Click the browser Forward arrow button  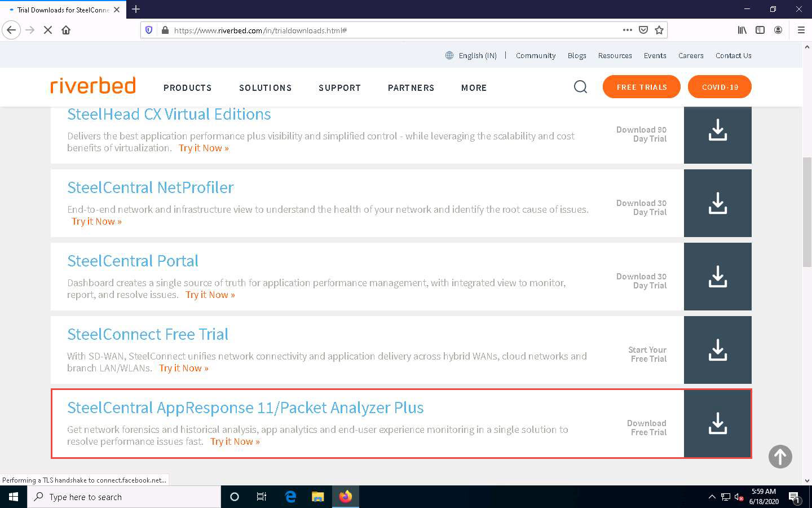click(30, 30)
